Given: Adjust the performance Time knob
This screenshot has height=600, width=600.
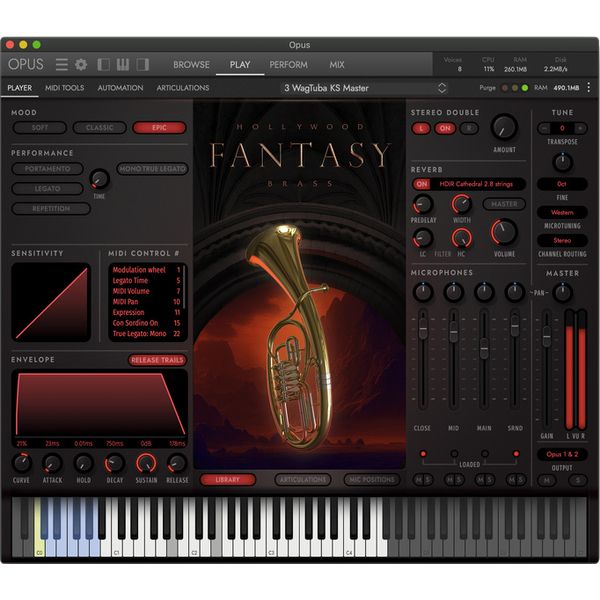Looking at the screenshot, I should [x=99, y=179].
